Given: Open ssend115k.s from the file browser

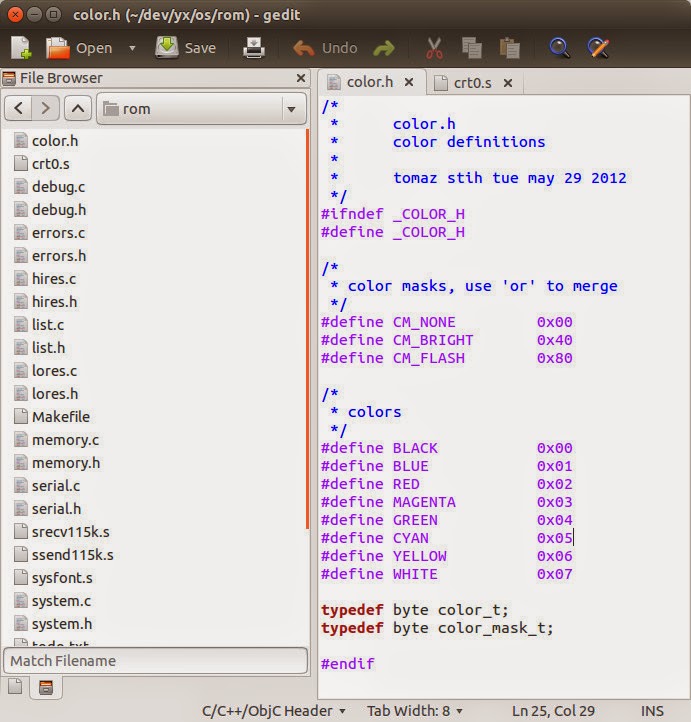Looking at the screenshot, I should pos(64,555).
